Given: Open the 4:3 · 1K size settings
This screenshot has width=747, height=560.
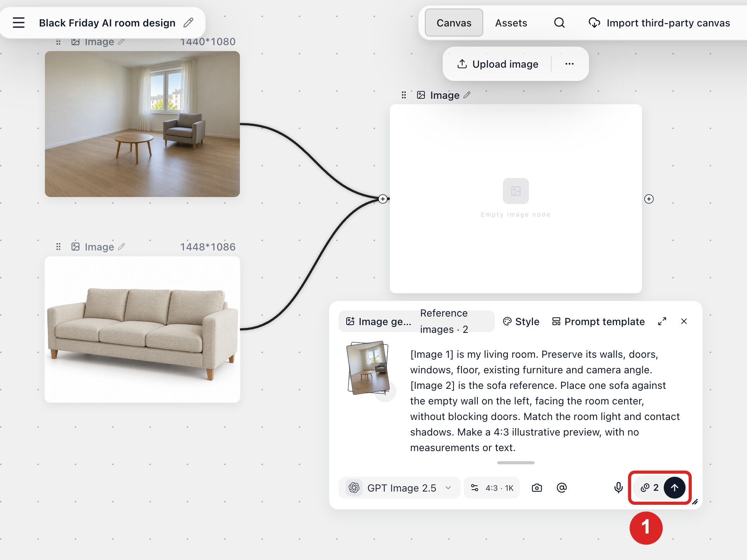Looking at the screenshot, I should (492, 488).
